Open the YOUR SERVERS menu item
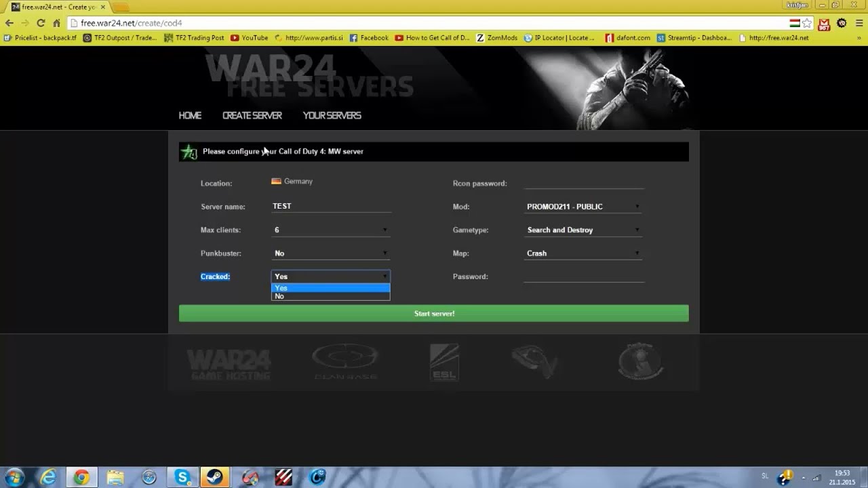868x488 pixels. tap(332, 115)
